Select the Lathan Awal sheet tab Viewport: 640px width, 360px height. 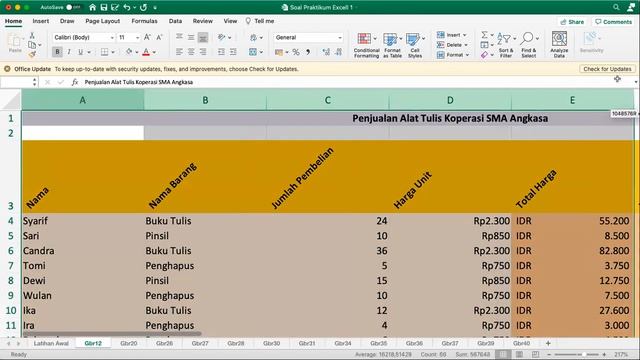click(51, 343)
